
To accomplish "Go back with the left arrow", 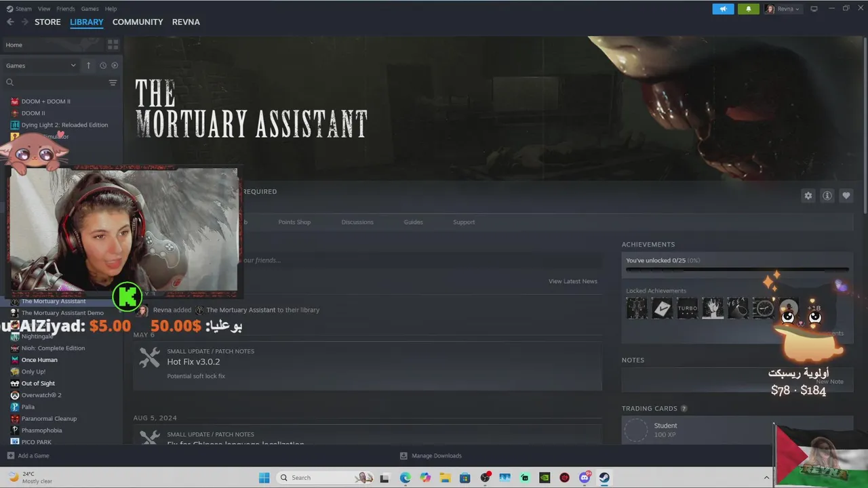I will (x=10, y=22).
